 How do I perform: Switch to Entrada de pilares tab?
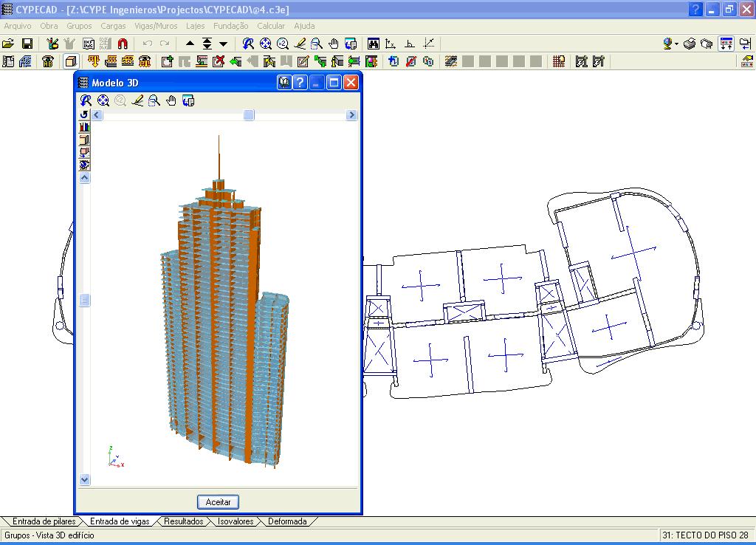pos(44,521)
